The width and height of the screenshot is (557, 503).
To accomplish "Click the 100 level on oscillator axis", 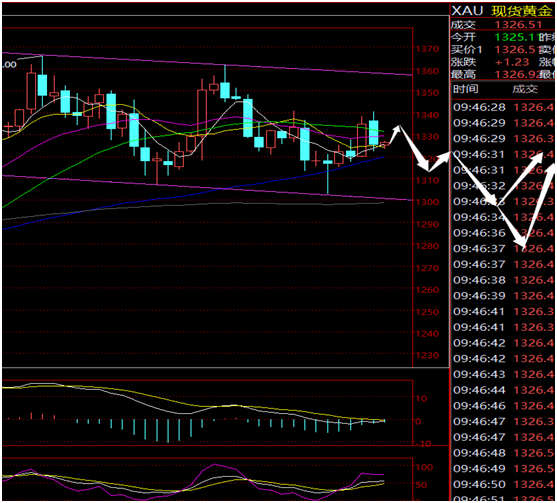I will 424,467.
